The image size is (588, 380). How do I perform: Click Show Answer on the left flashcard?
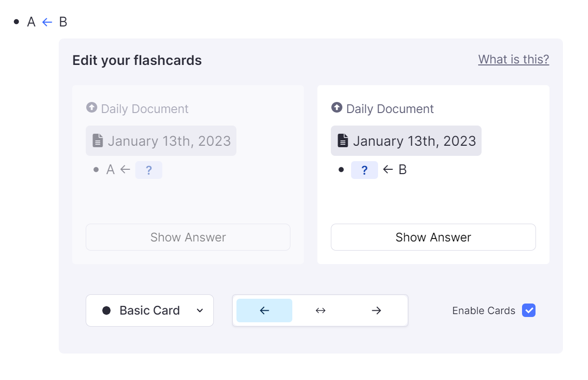point(188,237)
